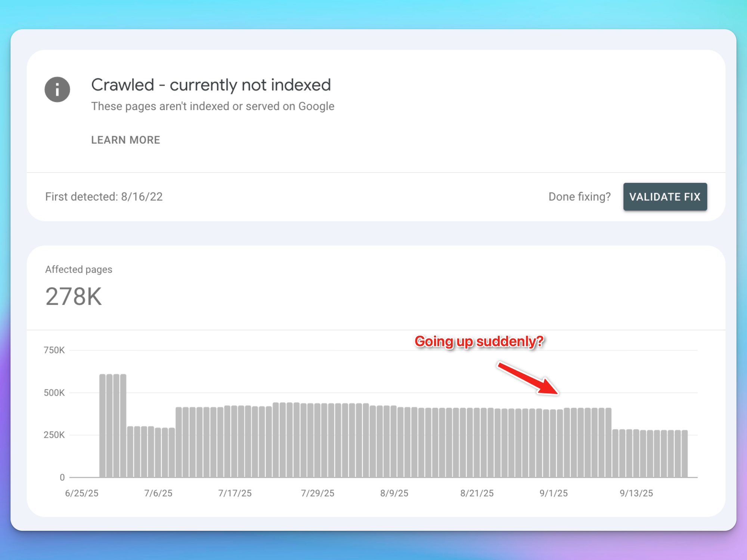Click the 'Crawled - currently not indexed' heading
747x560 pixels.
click(x=211, y=85)
